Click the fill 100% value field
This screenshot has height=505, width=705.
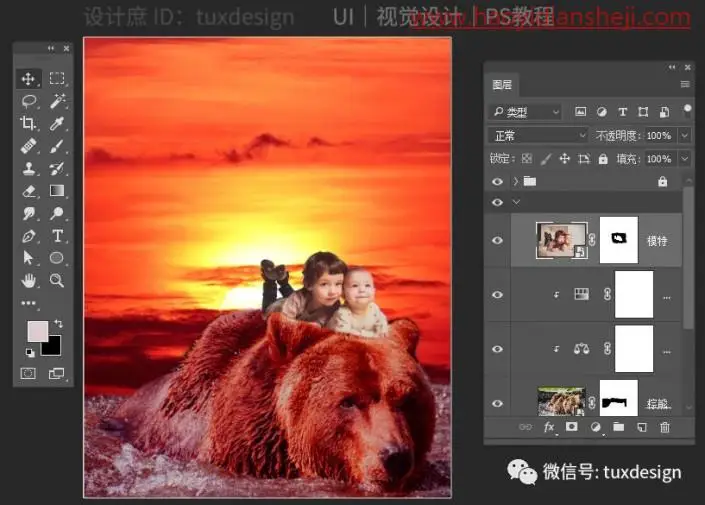pyautogui.click(x=659, y=159)
